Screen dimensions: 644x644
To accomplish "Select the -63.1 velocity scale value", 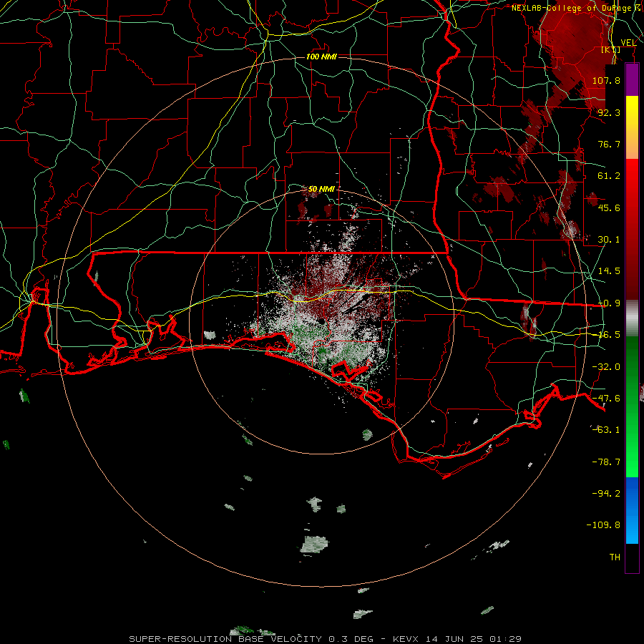I will tap(606, 430).
